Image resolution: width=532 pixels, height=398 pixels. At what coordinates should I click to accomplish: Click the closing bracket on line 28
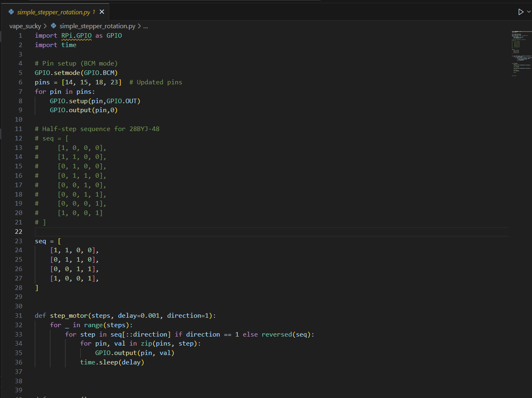point(36,288)
